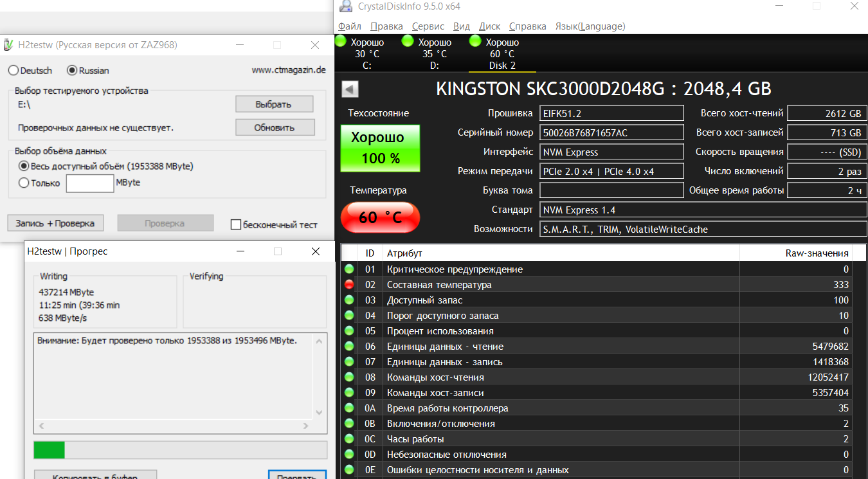Click status dot for Процент использования row
Viewport: 868px width, 479px height.
point(349,331)
